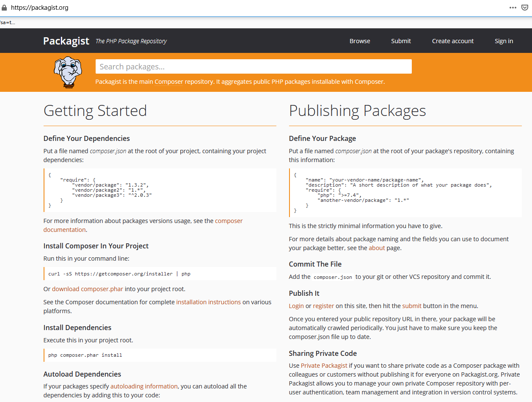The width and height of the screenshot is (532, 402).
Task: Click the "php": ">=7.4" code line
Action: (339, 195)
